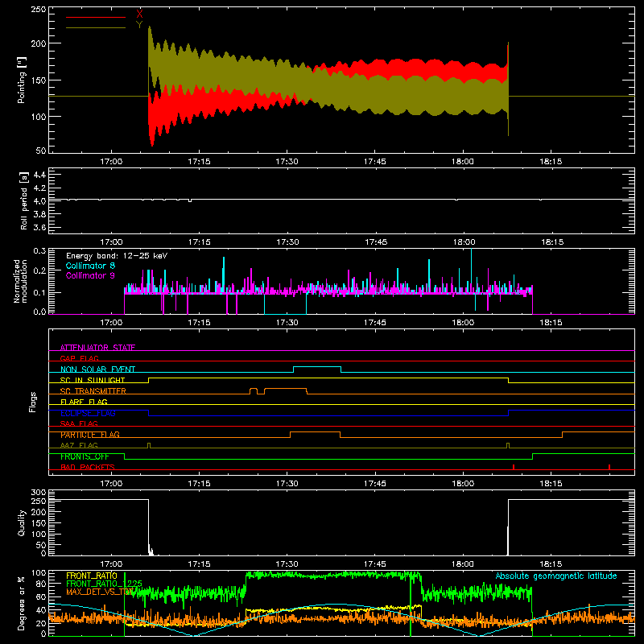Click the Flags axis title

pos(32,402)
